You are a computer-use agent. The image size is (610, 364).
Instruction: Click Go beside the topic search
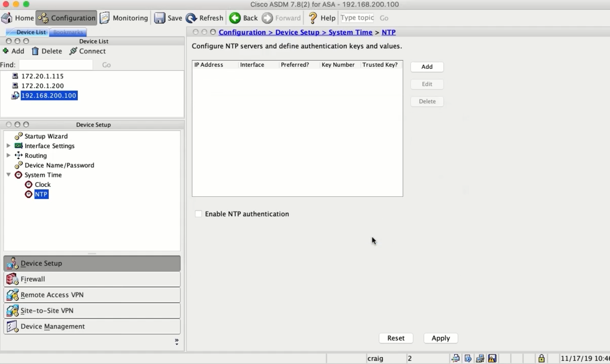point(384,18)
